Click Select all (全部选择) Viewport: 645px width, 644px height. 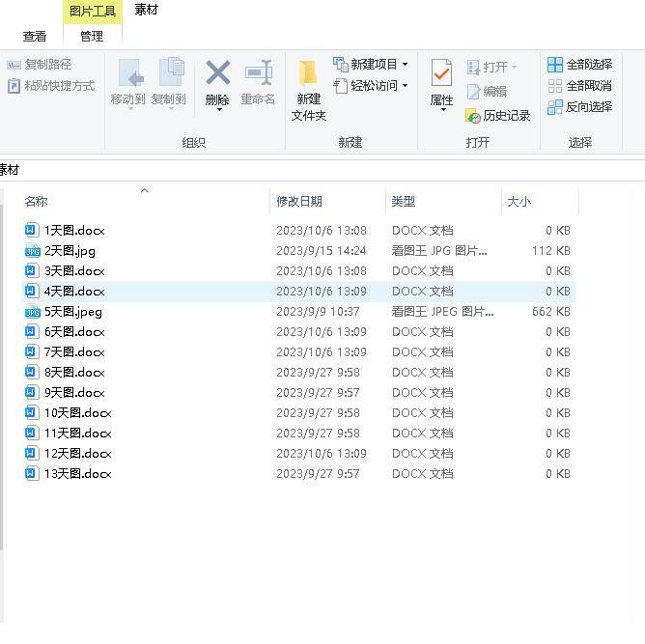[579, 65]
